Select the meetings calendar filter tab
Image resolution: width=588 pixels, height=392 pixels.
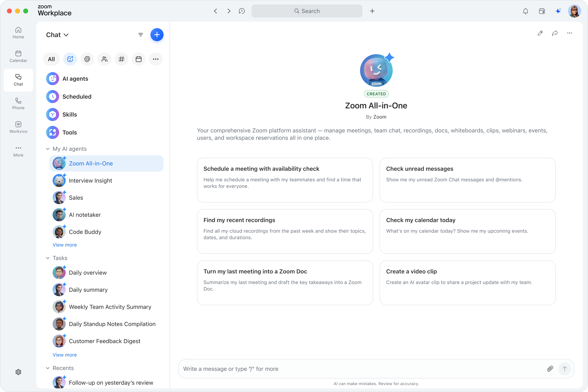coord(139,59)
